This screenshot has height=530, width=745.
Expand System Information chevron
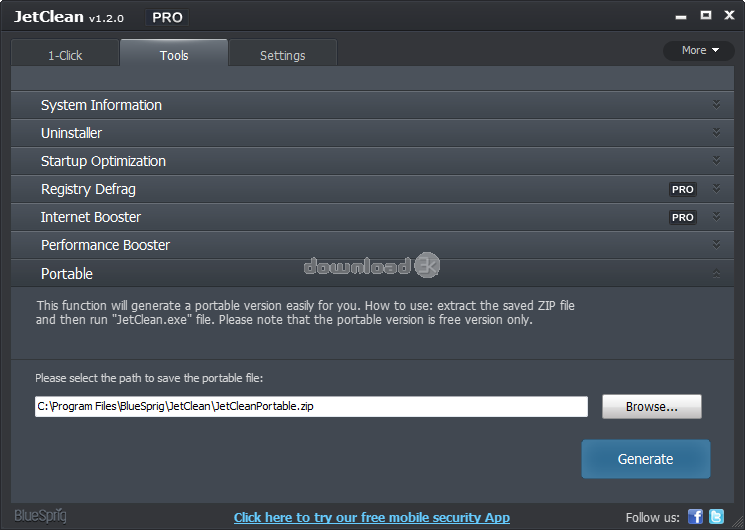[716, 105]
